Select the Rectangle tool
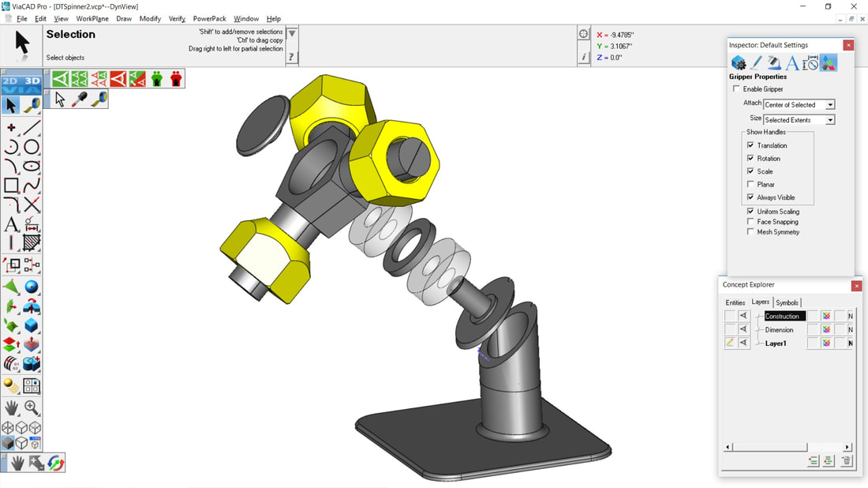 [11, 186]
